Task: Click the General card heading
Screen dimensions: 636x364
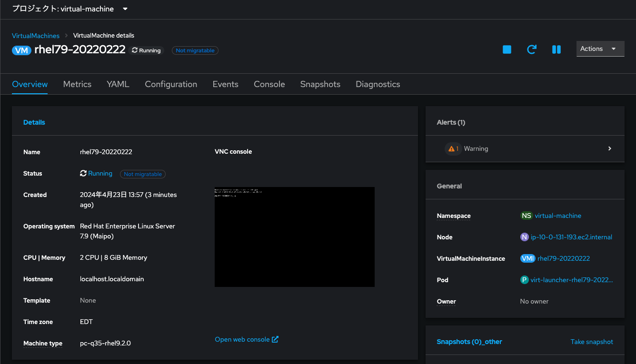Action: (x=449, y=186)
